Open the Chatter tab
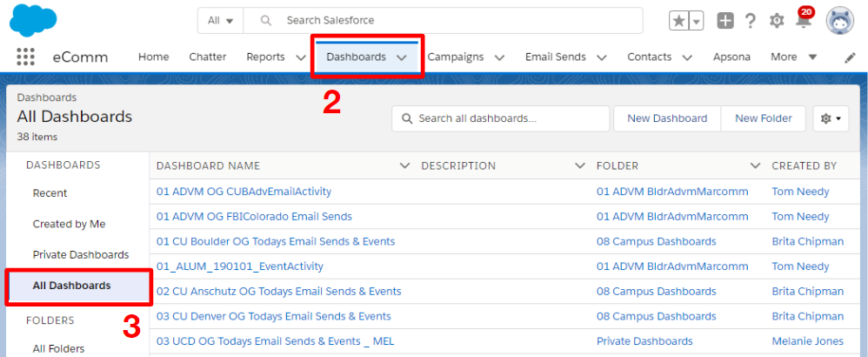This screenshot has width=868, height=357. tap(208, 57)
